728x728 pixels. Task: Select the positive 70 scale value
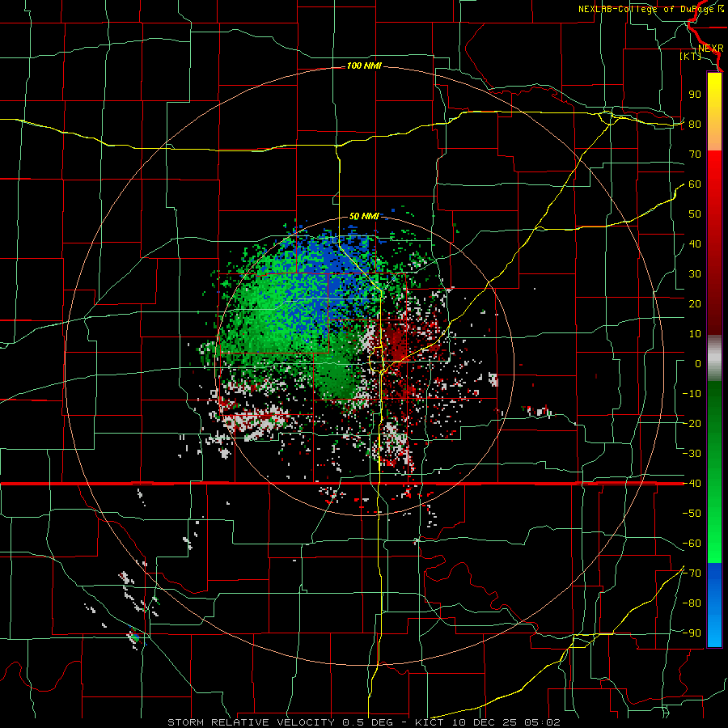click(695, 154)
